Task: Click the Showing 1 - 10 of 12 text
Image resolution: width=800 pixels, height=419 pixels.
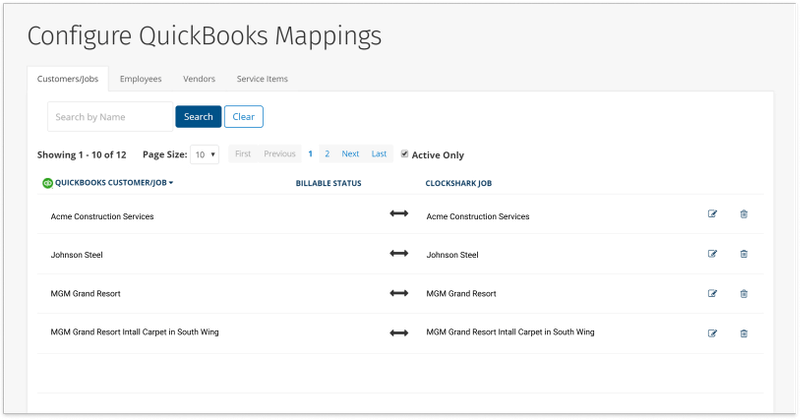Action: (82, 155)
